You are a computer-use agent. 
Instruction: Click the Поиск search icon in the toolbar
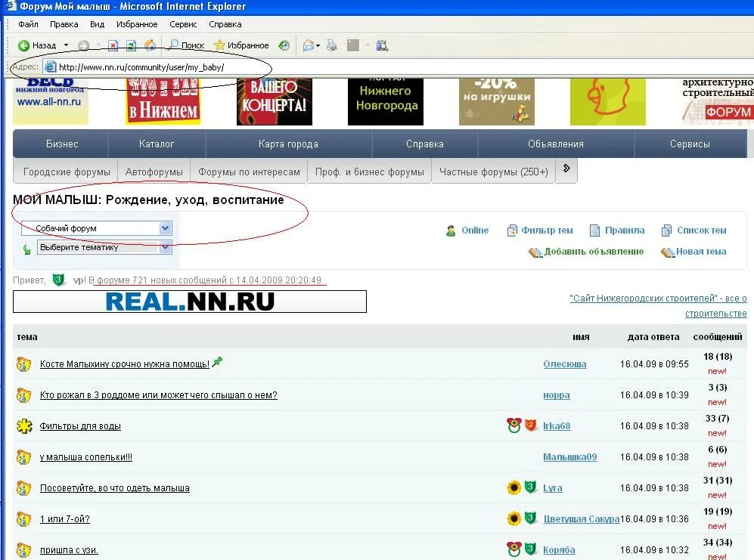(x=174, y=44)
